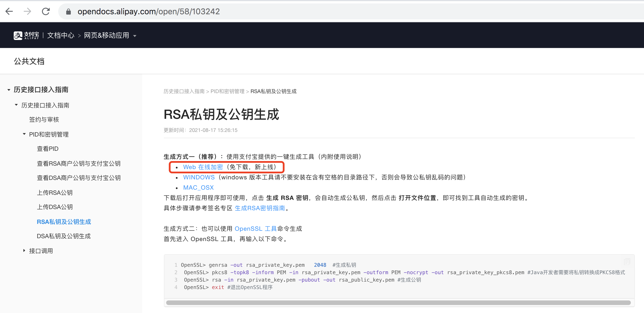Click the browser forward arrow

pyautogui.click(x=27, y=11)
